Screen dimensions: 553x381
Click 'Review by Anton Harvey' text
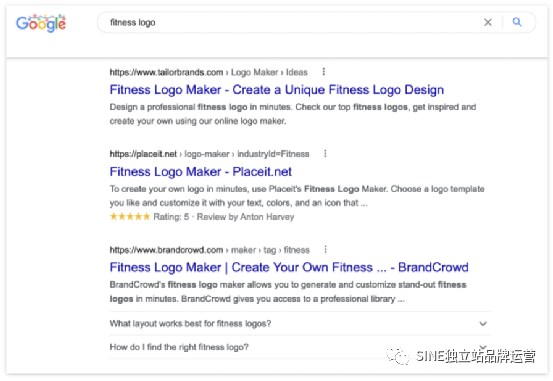pyautogui.click(x=245, y=217)
